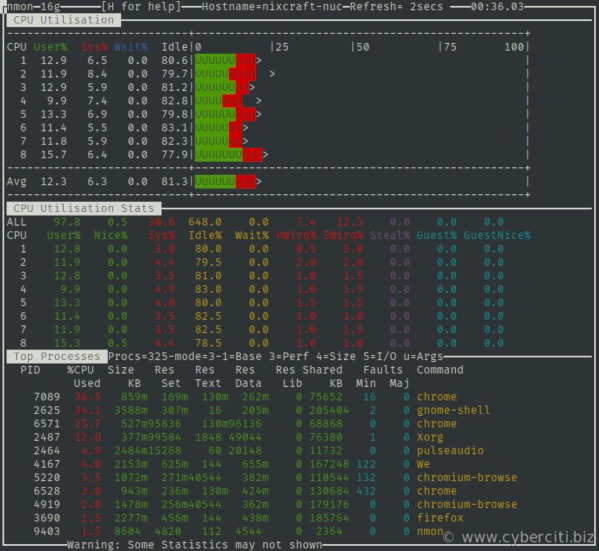Click the 'Command' column header

(440, 370)
